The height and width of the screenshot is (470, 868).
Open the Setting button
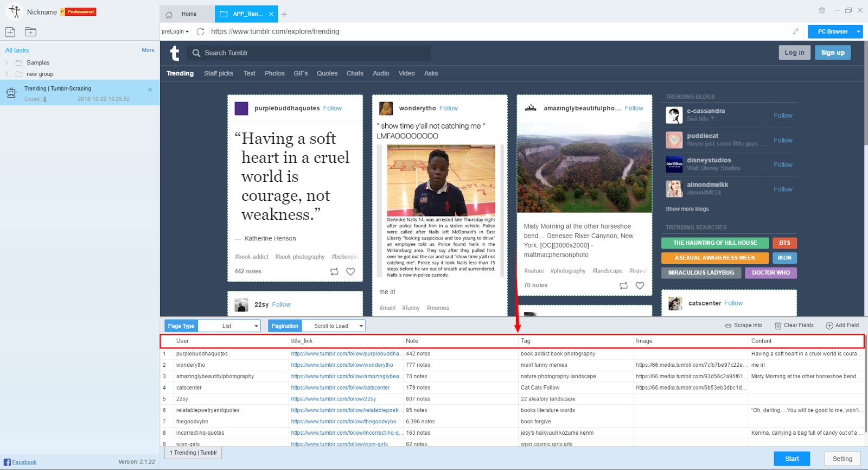pos(843,459)
